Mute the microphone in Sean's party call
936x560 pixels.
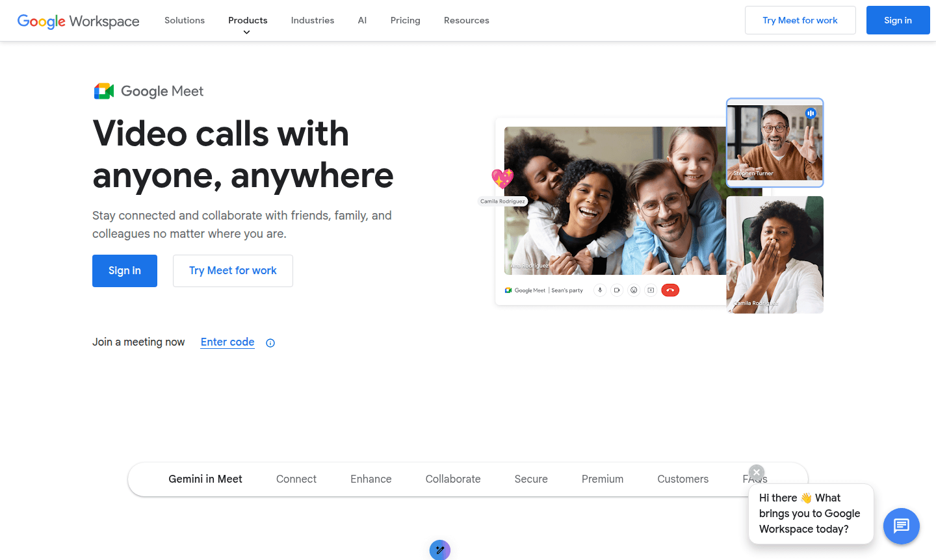(x=599, y=290)
